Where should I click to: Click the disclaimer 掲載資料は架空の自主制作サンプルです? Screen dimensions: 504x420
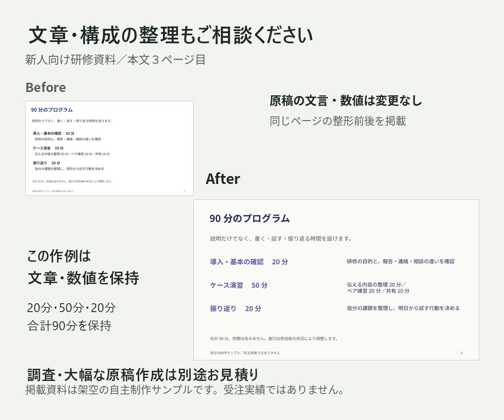185,390
